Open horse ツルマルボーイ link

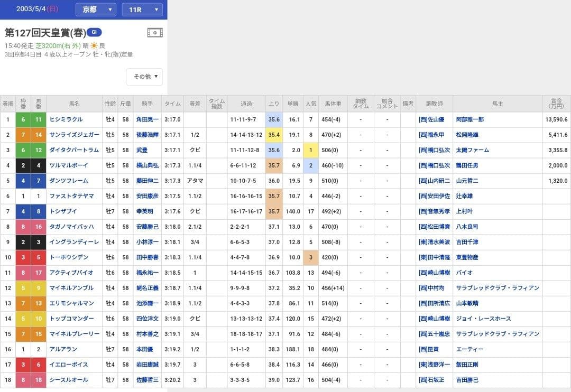point(68,165)
